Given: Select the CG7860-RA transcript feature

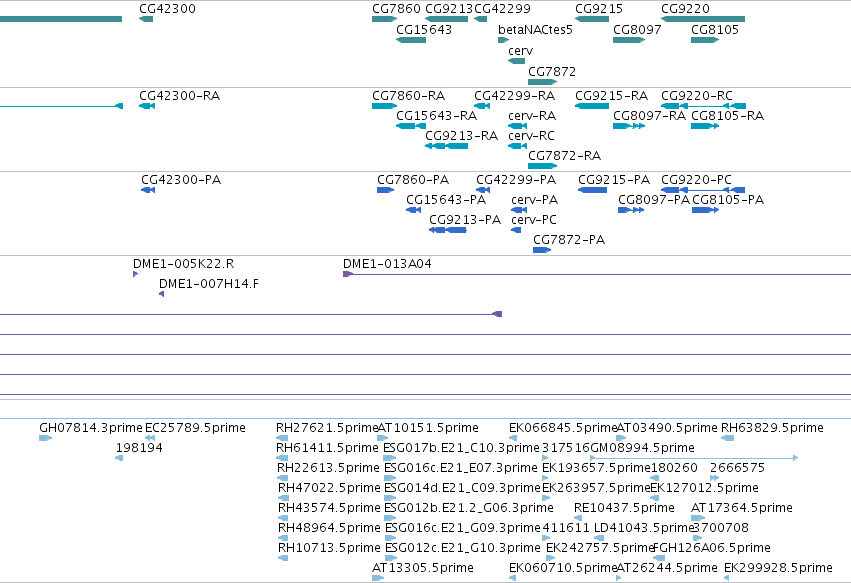Looking at the screenshot, I should [x=385, y=106].
